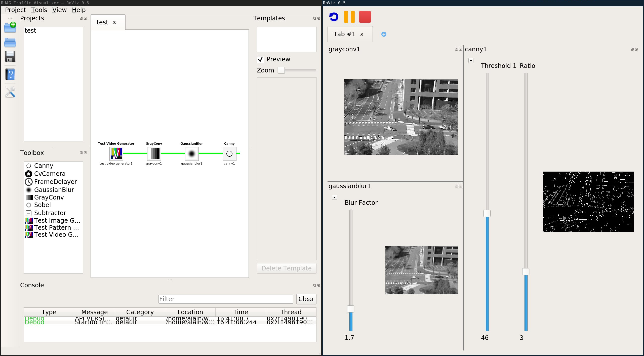Pause the simulation with orange bars
The height and width of the screenshot is (356, 644).
tap(349, 17)
